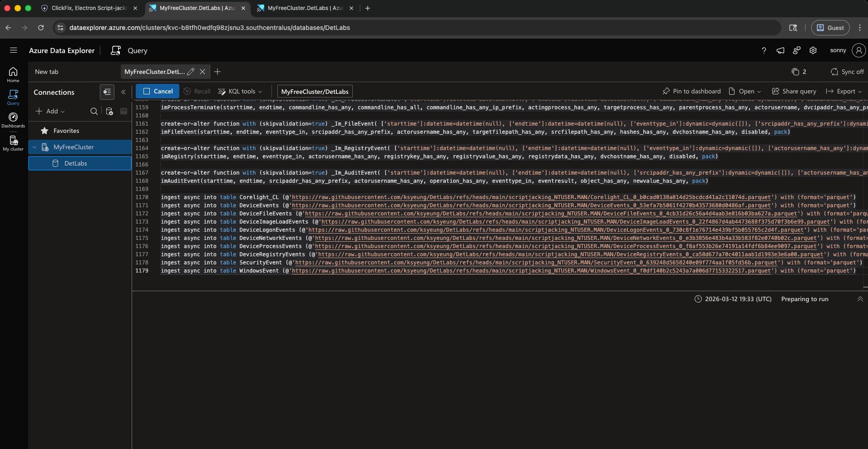The width and height of the screenshot is (868, 449).
Task: Open Dashboards from left sidebar
Action: point(13,120)
